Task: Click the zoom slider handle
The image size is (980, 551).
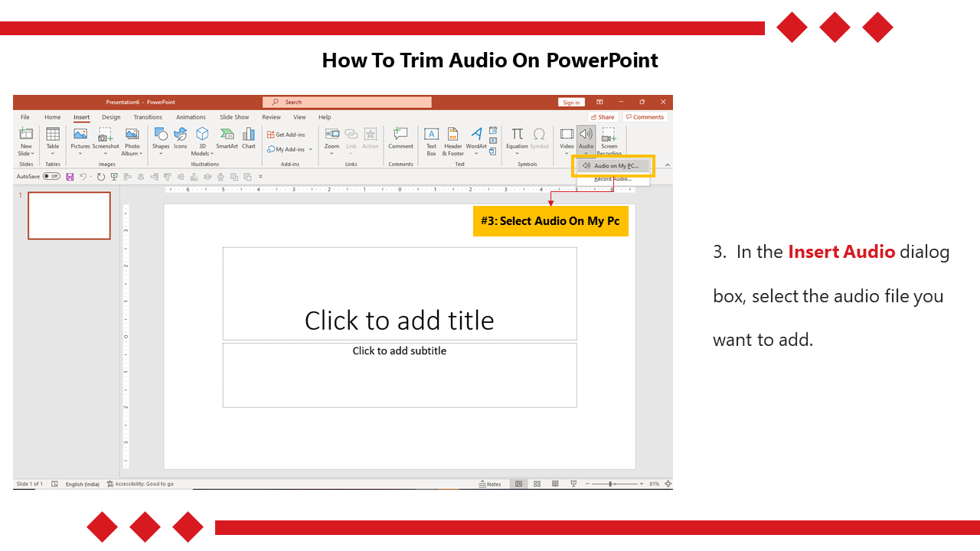Action: 611,484
